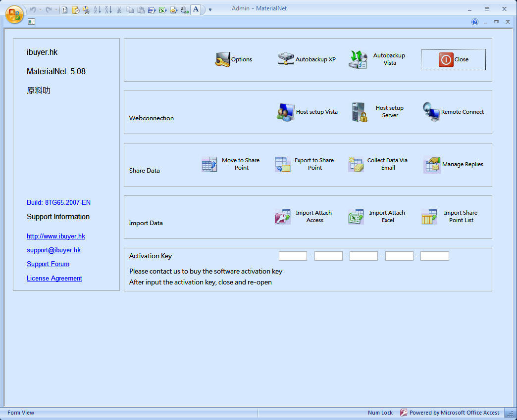Run Autobackup XP
Image resolution: width=517 pixels, height=420 pixels.
pos(285,58)
